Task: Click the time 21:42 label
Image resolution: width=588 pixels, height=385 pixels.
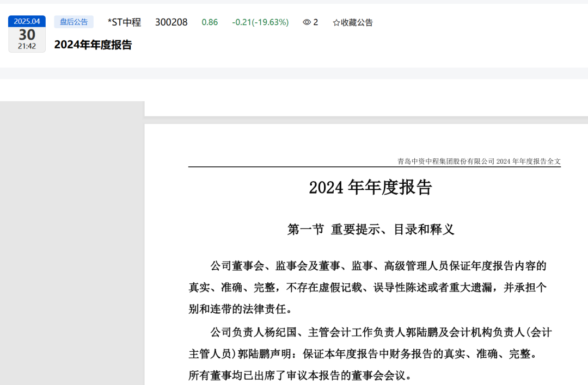Action: (27, 46)
